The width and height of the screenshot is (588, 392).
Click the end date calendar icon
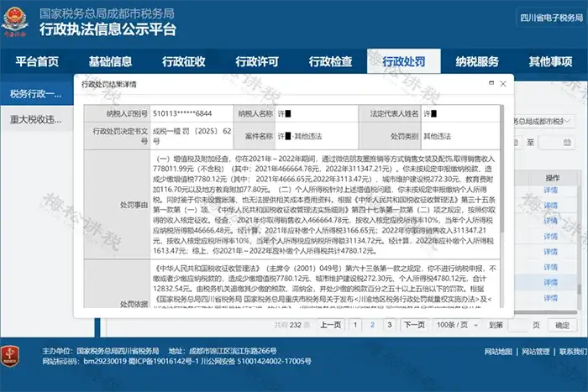567,143
